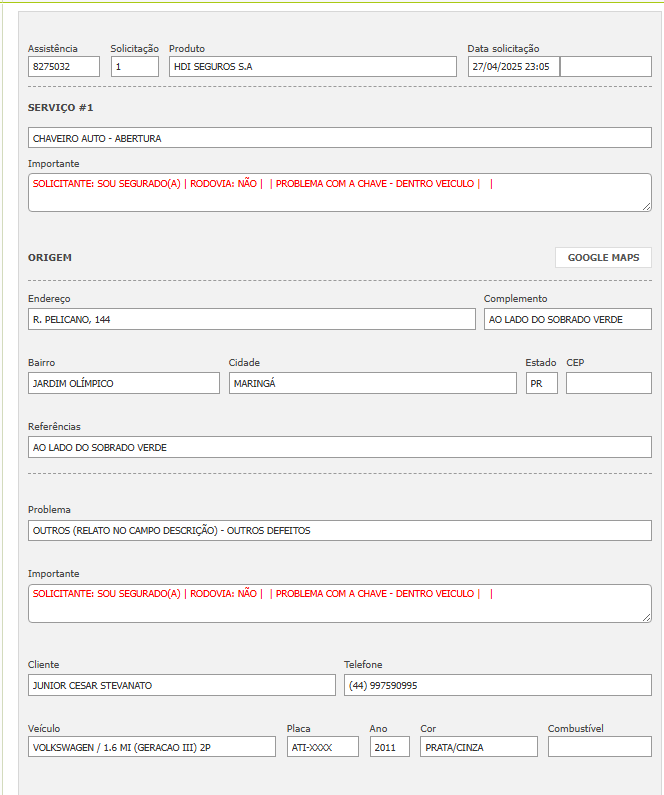Viewport: 664px width, 795px height.
Task: Grab resize handle of first Importante textarea
Action: [x=646, y=206]
